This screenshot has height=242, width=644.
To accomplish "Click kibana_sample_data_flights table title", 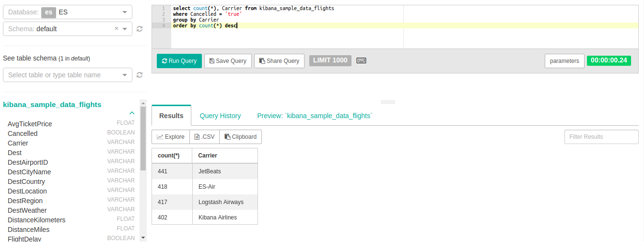I will point(52,104).
